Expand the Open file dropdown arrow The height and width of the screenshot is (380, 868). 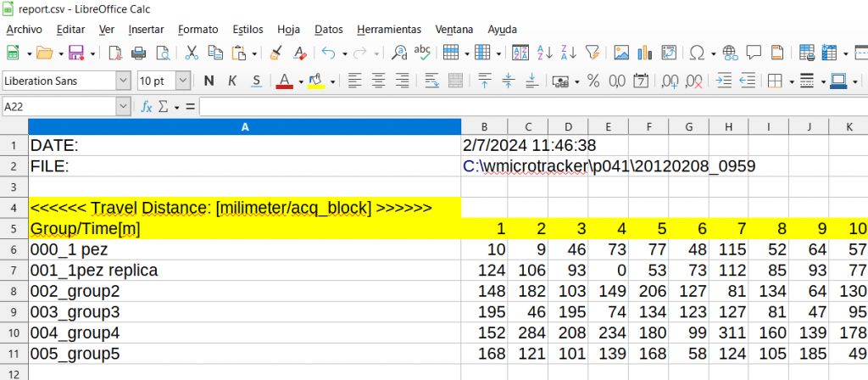coord(60,53)
